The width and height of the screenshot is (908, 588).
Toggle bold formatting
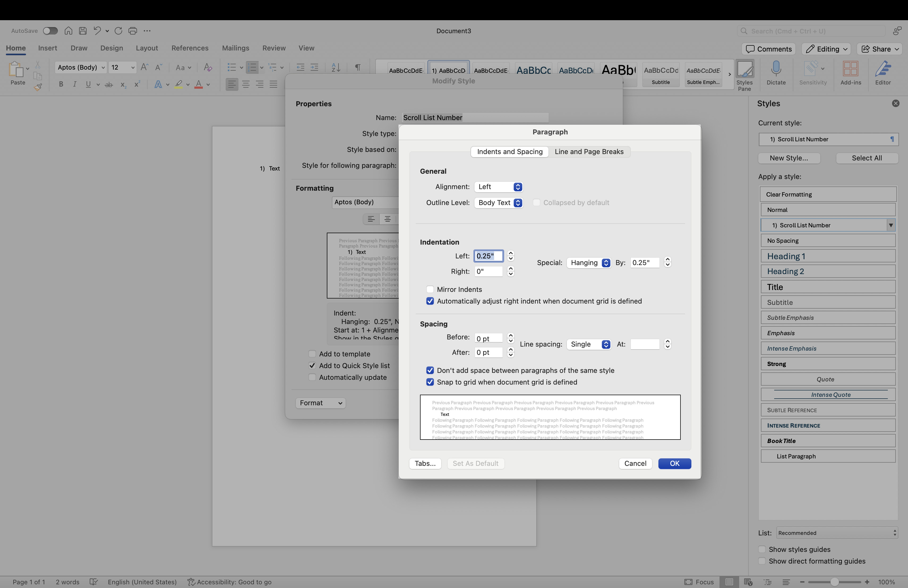(61, 84)
